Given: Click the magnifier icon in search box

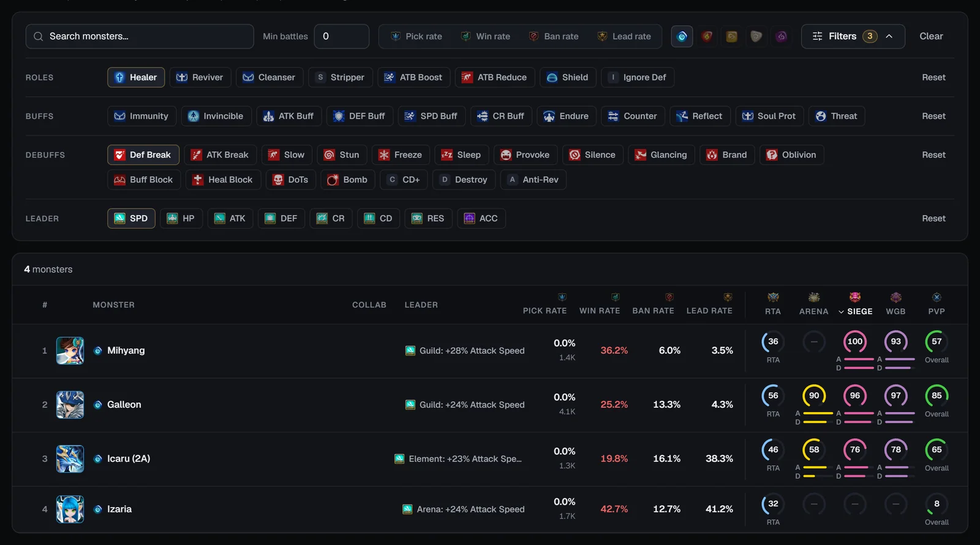Looking at the screenshot, I should coord(38,36).
